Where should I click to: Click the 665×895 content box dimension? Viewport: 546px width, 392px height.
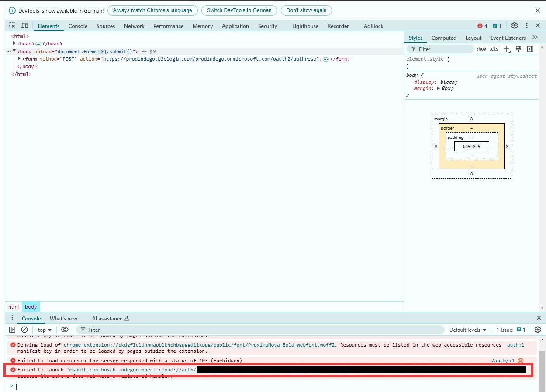pyautogui.click(x=471, y=147)
